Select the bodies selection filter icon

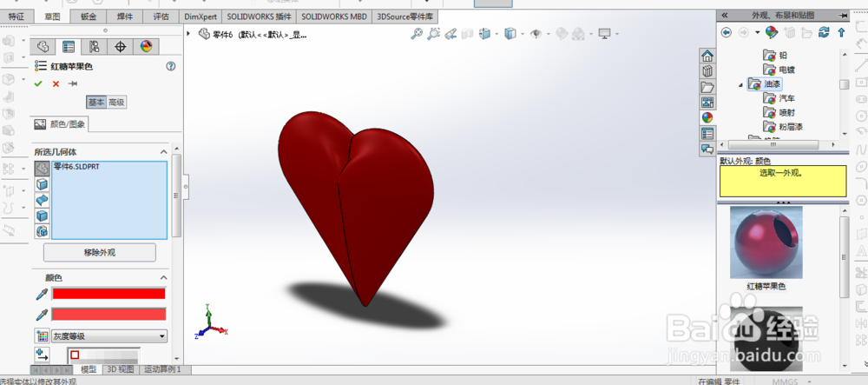42,216
